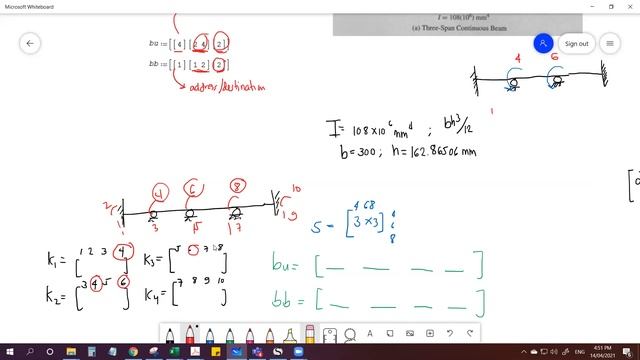Select the orange pen

pos(270,335)
